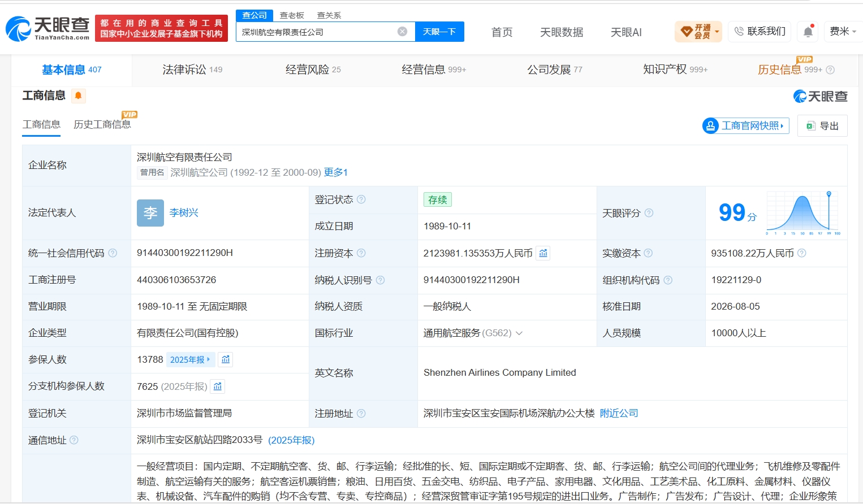Click help icon next to 天眼评分
863x504 pixels.
click(x=649, y=213)
